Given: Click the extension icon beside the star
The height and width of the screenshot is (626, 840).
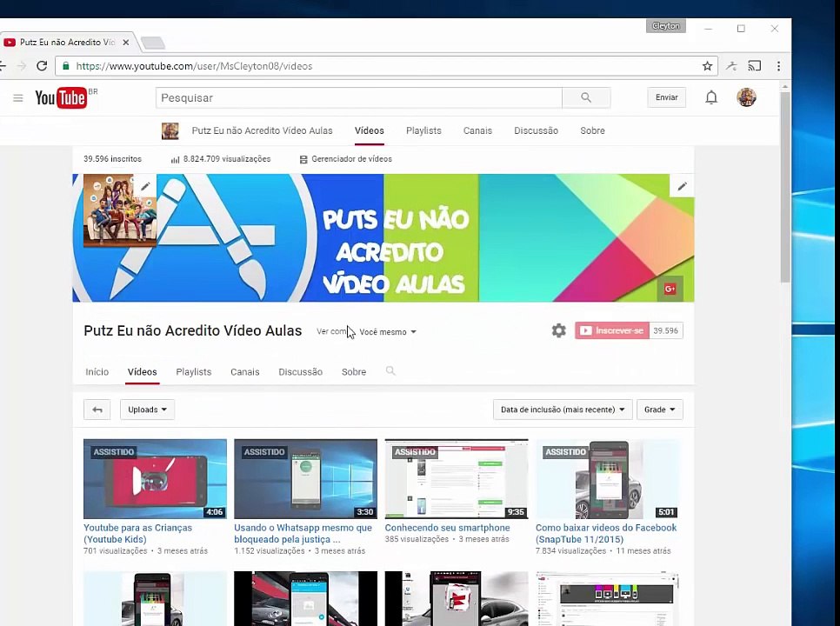Looking at the screenshot, I should pyautogui.click(x=731, y=66).
